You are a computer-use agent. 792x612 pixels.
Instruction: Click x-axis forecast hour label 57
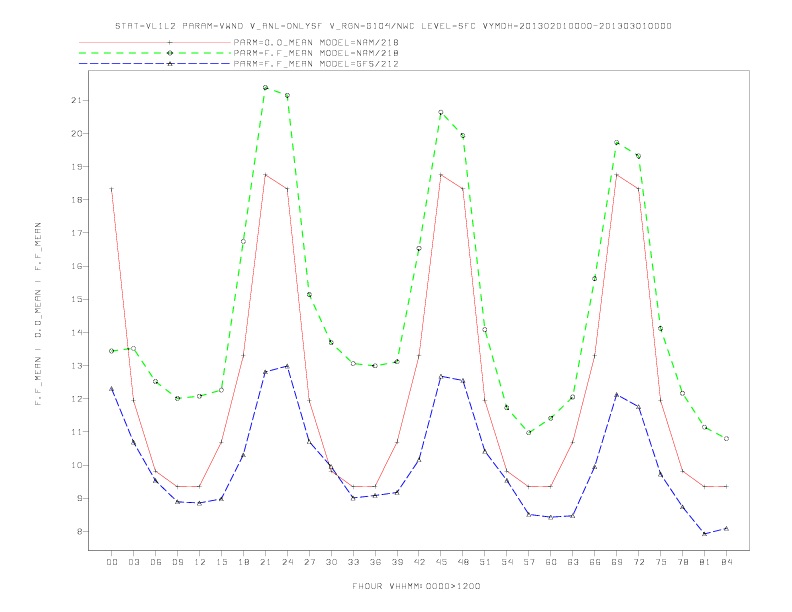(529, 562)
